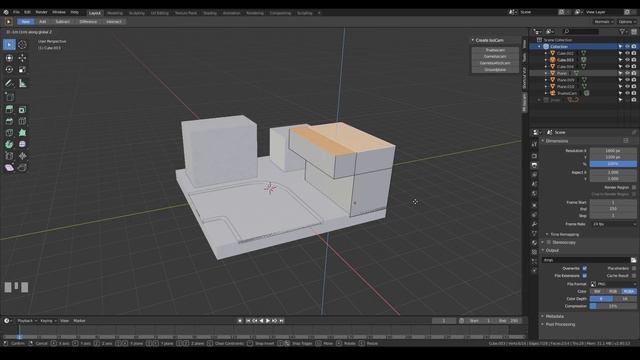Uncheck the File Extensions checkbox

[x=584, y=276]
